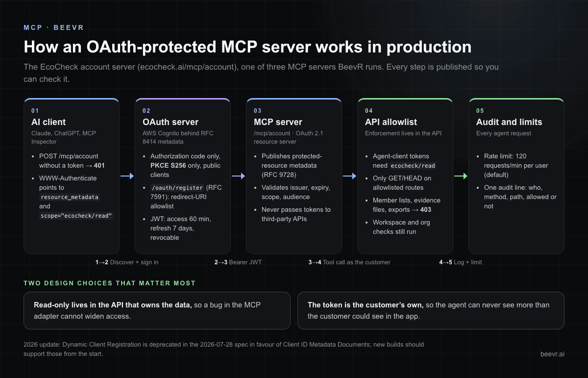Click the title 'How an OAuth-protected MCP server works in production'
This screenshot has height=378, width=588.
pos(247,47)
